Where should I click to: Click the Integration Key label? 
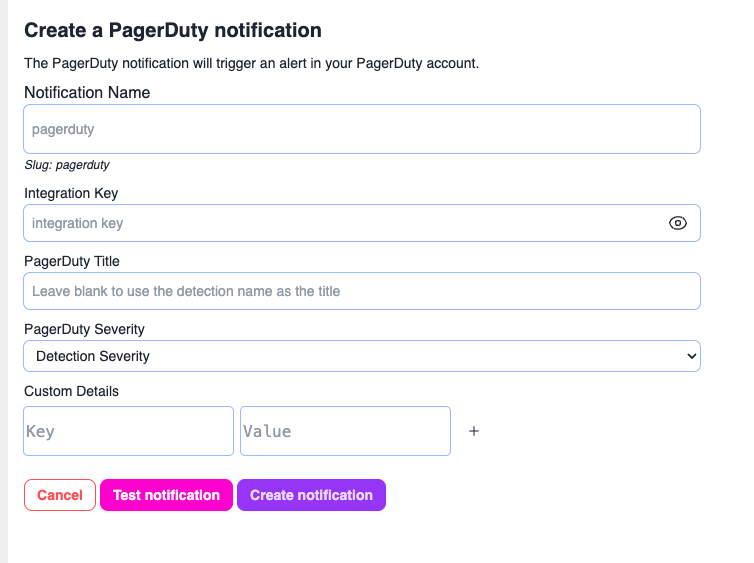[71, 193]
